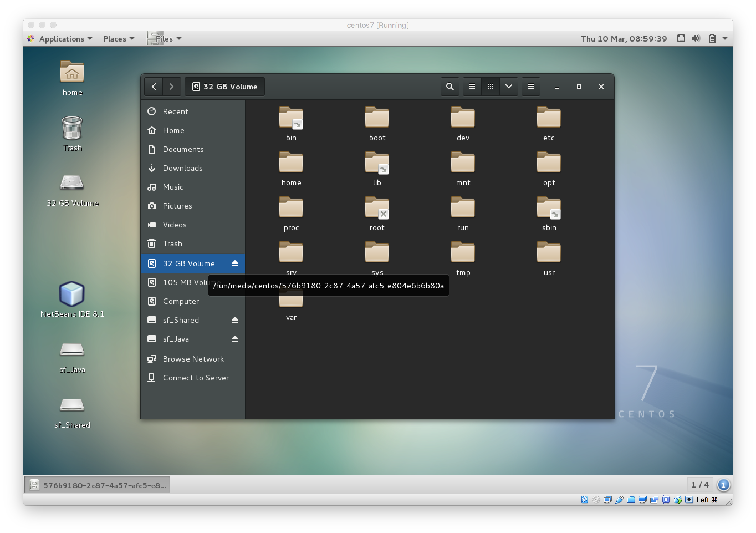Click the VirtualBox shared folders status icon
Screen dimensions: 756x533
point(631,500)
